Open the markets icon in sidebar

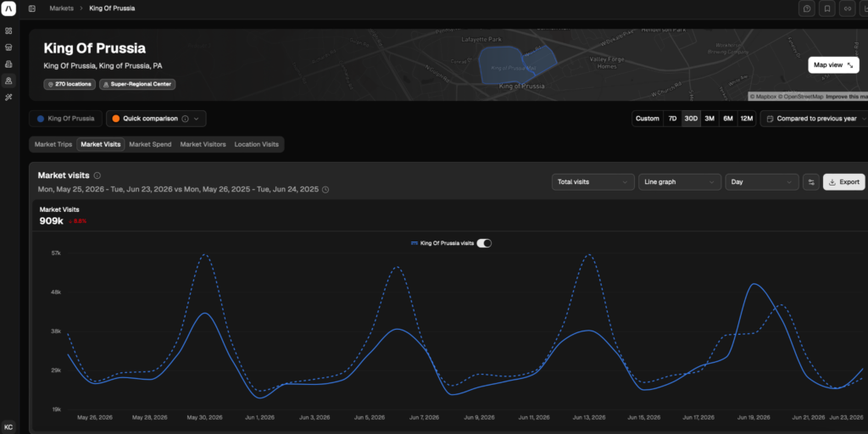[8, 81]
